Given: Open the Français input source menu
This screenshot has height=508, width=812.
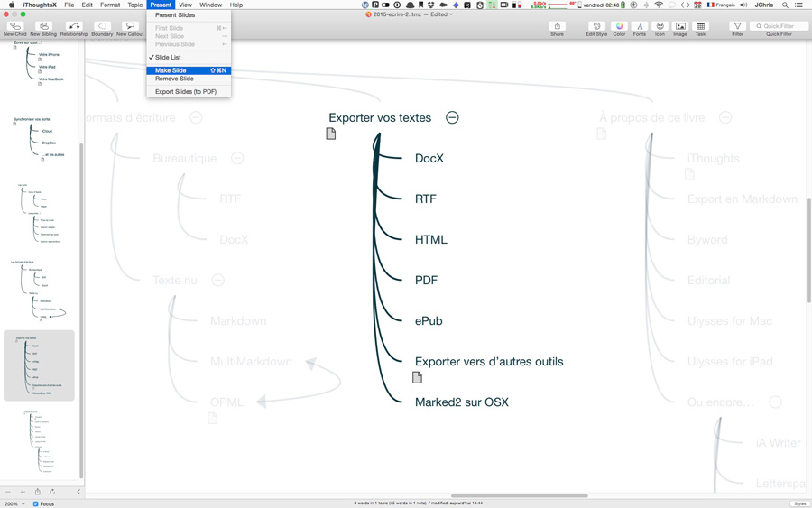Looking at the screenshot, I should click(722, 5).
